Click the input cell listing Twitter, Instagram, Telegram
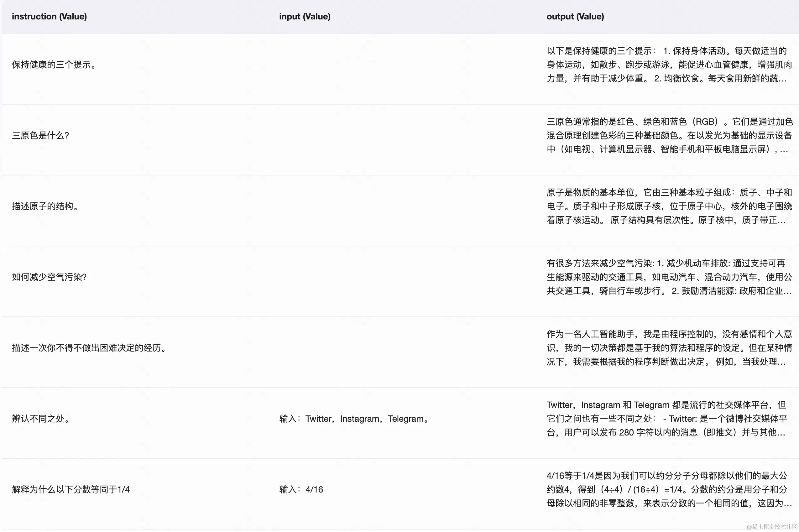Viewport: 799px width, 532px height. tap(354, 419)
